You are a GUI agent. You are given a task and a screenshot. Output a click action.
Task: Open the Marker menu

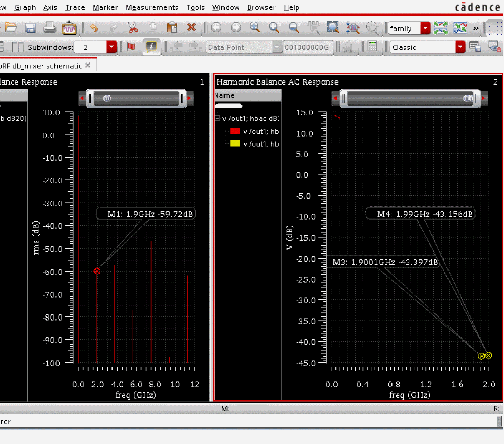tap(105, 7)
